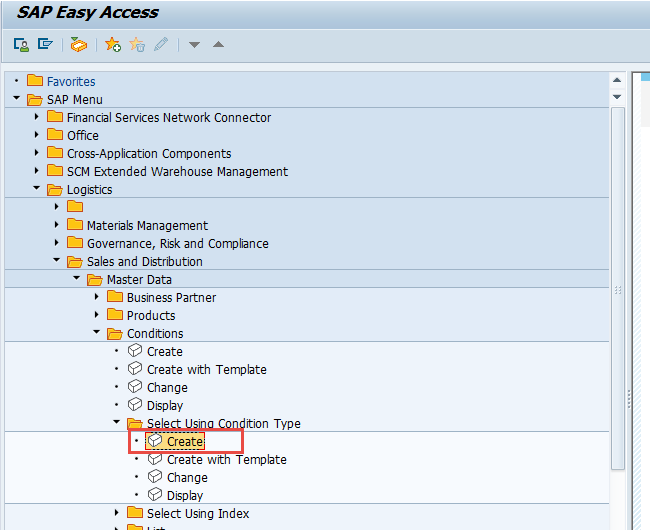This screenshot has height=530, width=650.
Task: Click the SAP Menu toolbar icon
Action: (45, 44)
